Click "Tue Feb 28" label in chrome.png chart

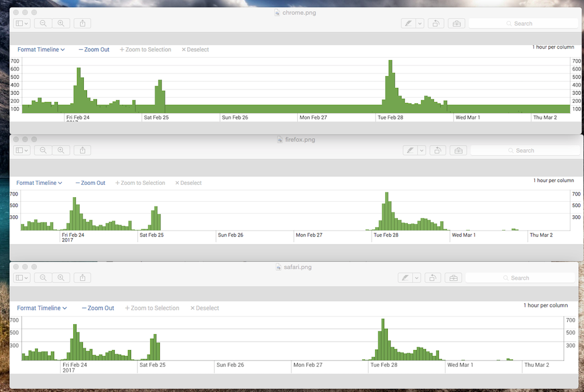(x=390, y=117)
